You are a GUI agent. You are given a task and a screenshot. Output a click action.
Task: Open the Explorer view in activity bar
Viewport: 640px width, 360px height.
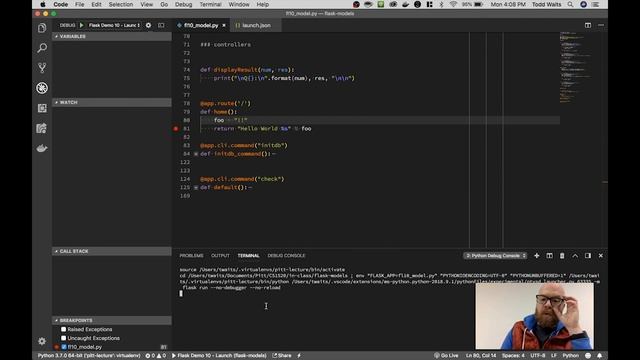[x=42, y=28]
